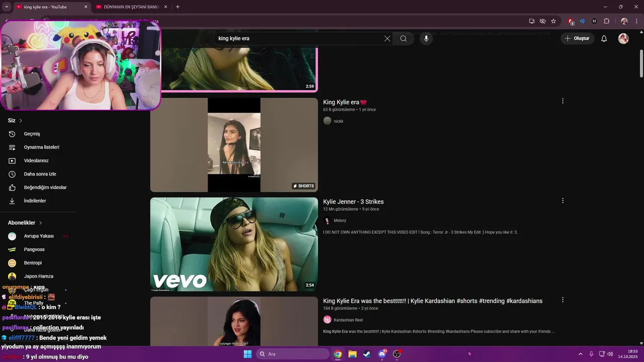This screenshot has height=362, width=644.
Task: Open Beğendiğim videolar liked videos
Action: pyautogui.click(x=45, y=188)
